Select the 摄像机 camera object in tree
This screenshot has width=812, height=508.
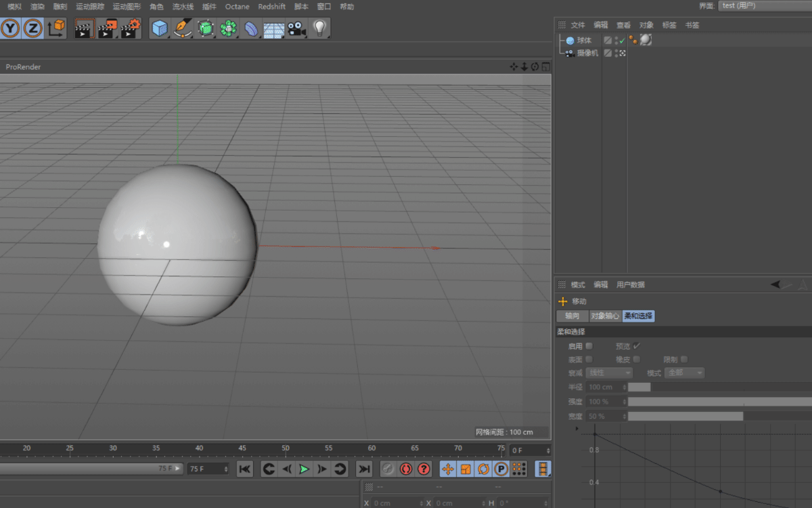[587, 53]
